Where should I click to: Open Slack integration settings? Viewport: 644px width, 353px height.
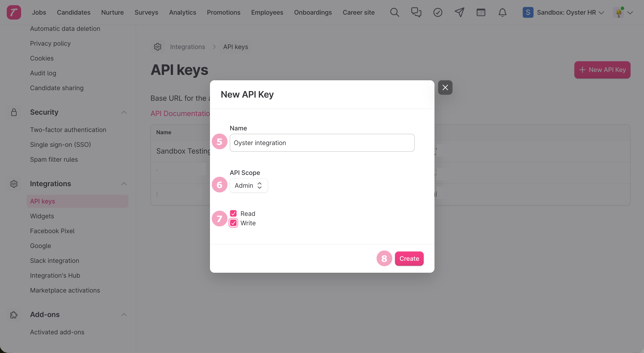pyautogui.click(x=55, y=261)
